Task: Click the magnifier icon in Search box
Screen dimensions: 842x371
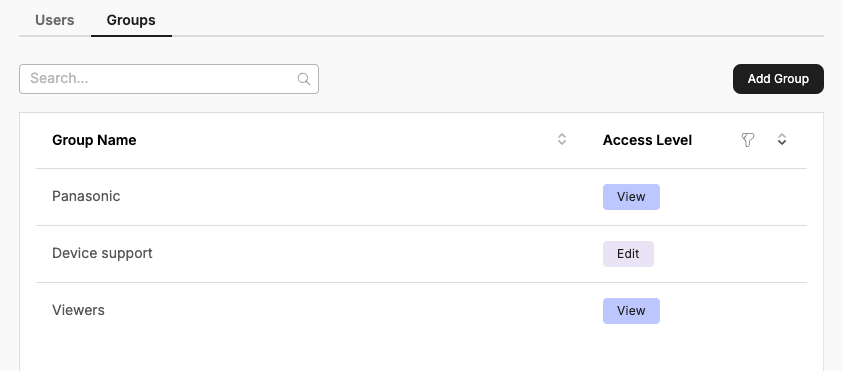Action: 304,79
